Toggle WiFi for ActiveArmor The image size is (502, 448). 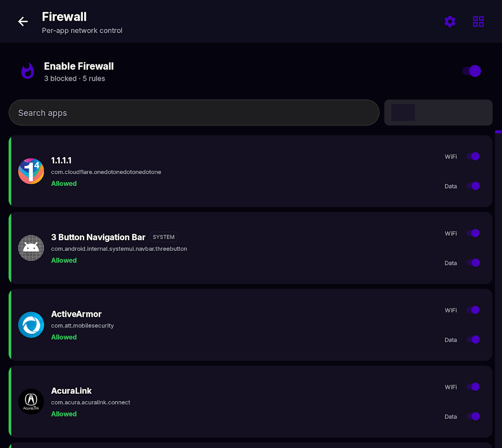click(473, 310)
